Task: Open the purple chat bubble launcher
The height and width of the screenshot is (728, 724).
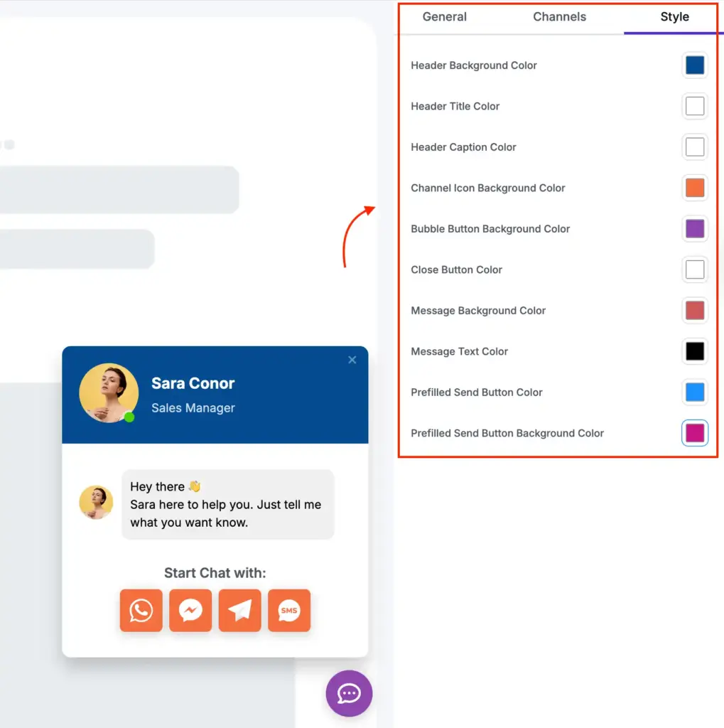Action: coord(349,693)
